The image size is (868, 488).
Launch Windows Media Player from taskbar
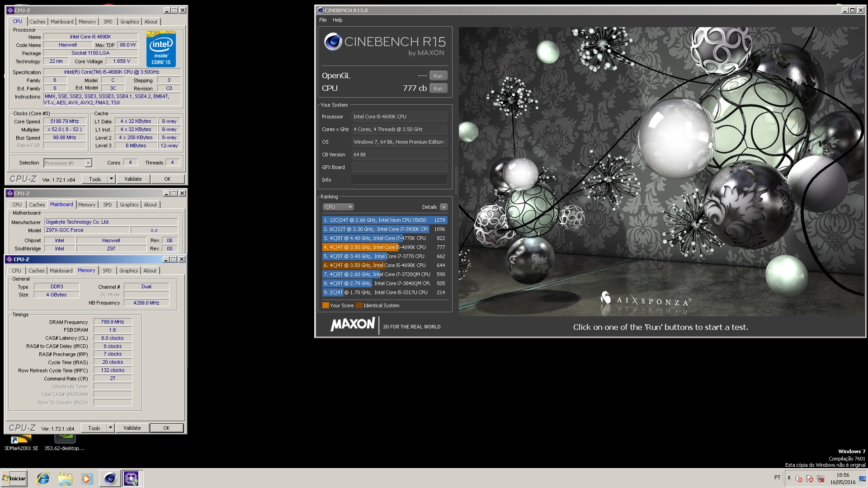[x=87, y=479]
